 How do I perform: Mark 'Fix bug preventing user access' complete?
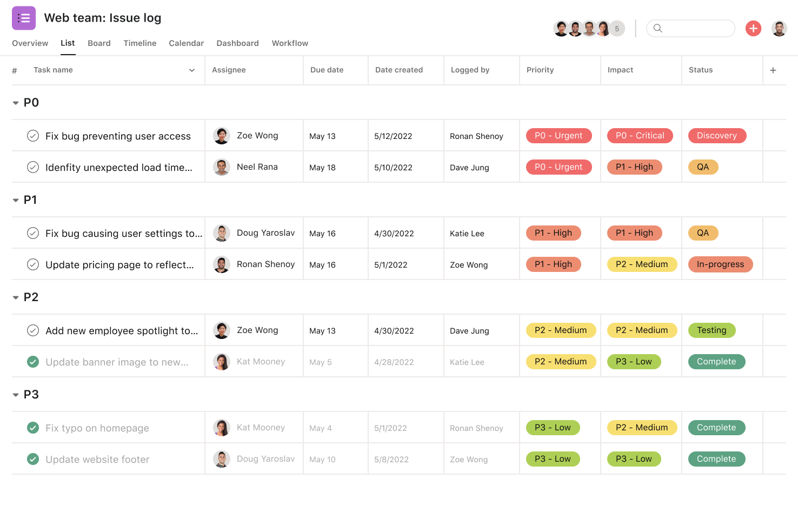tap(32, 136)
